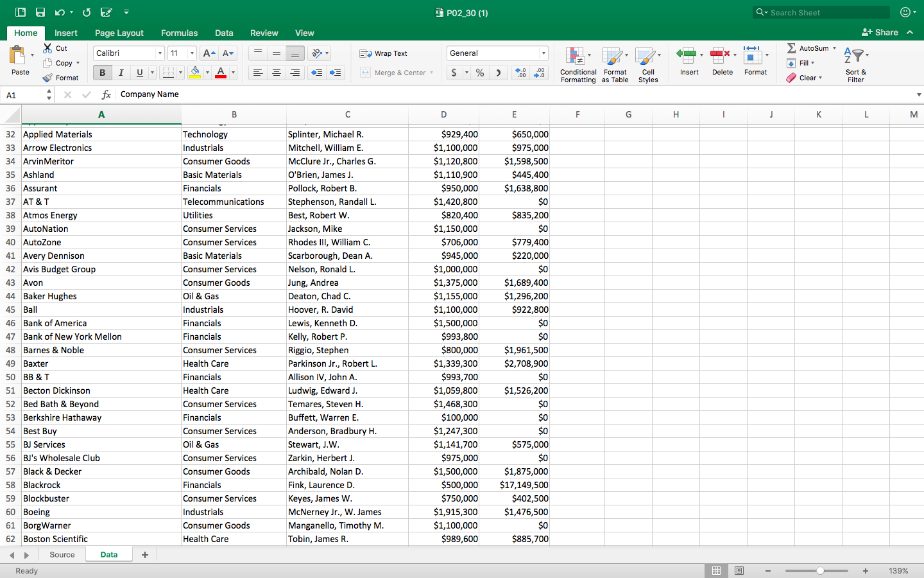Toggle Bold formatting on

pyautogui.click(x=102, y=73)
